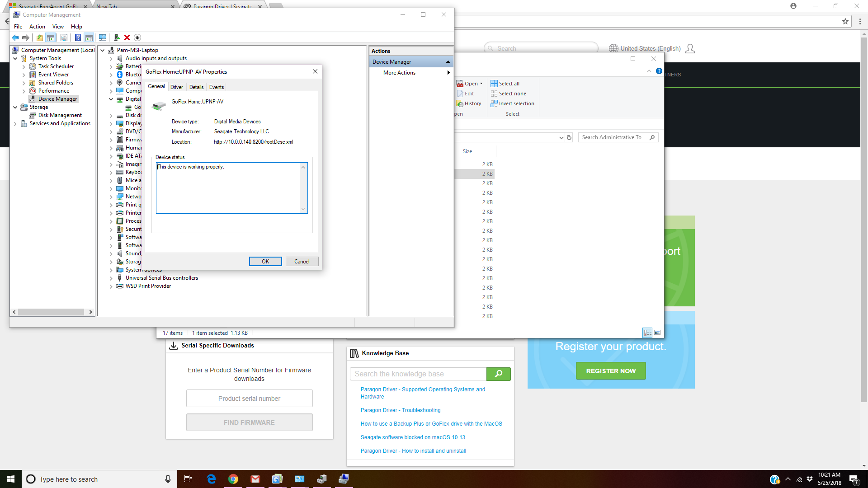Click the Search Administrative Tools field

pos(618,137)
